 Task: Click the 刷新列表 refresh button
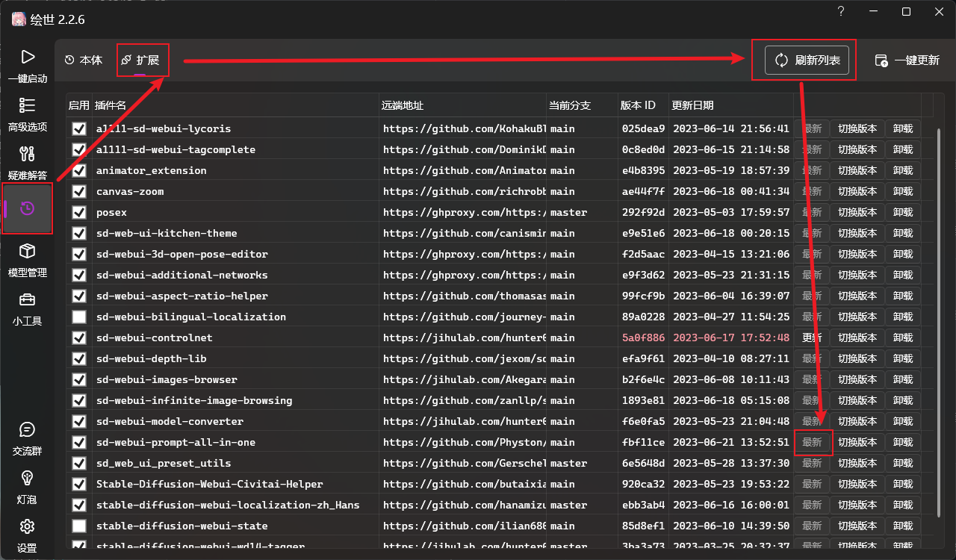coord(807,60)
